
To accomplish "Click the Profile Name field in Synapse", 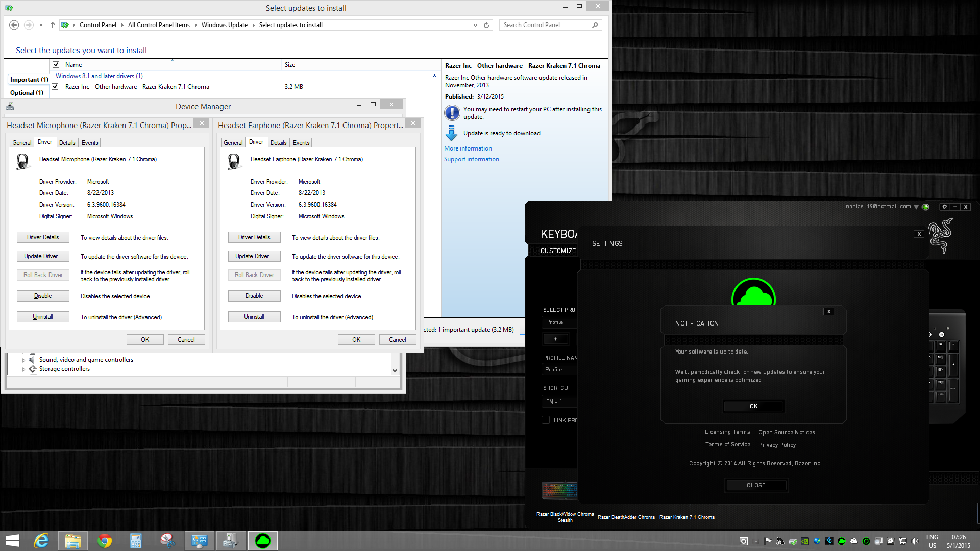I will (x=559, y=369).
